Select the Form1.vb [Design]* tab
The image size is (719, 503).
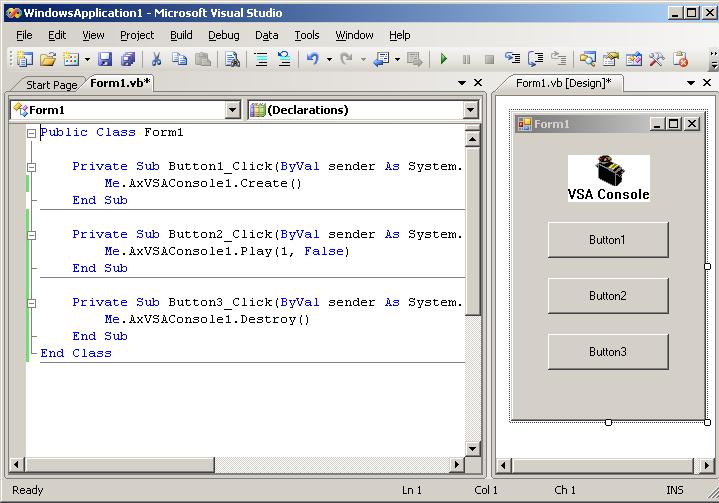[564, 83]
